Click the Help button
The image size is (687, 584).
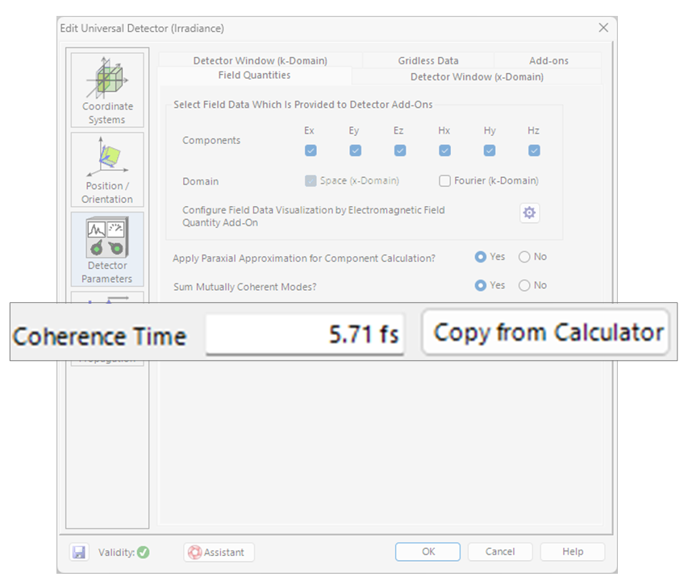click(x=573, y=552)
